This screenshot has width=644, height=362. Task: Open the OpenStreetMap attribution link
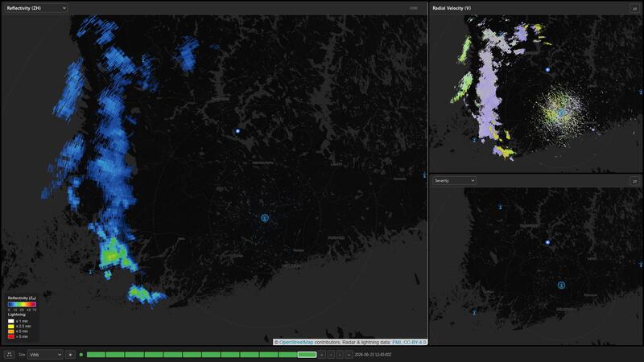pos(296,343)
